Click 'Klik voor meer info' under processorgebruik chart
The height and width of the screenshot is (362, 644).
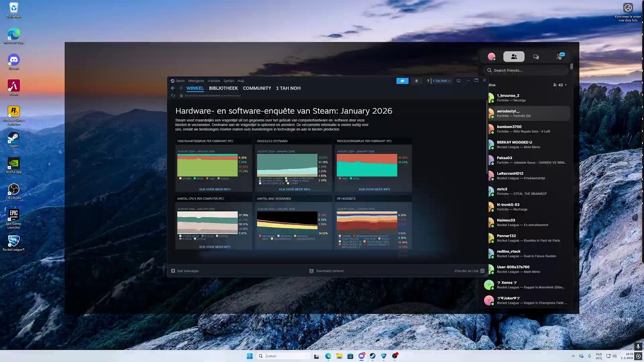click(x=374, y=189)
